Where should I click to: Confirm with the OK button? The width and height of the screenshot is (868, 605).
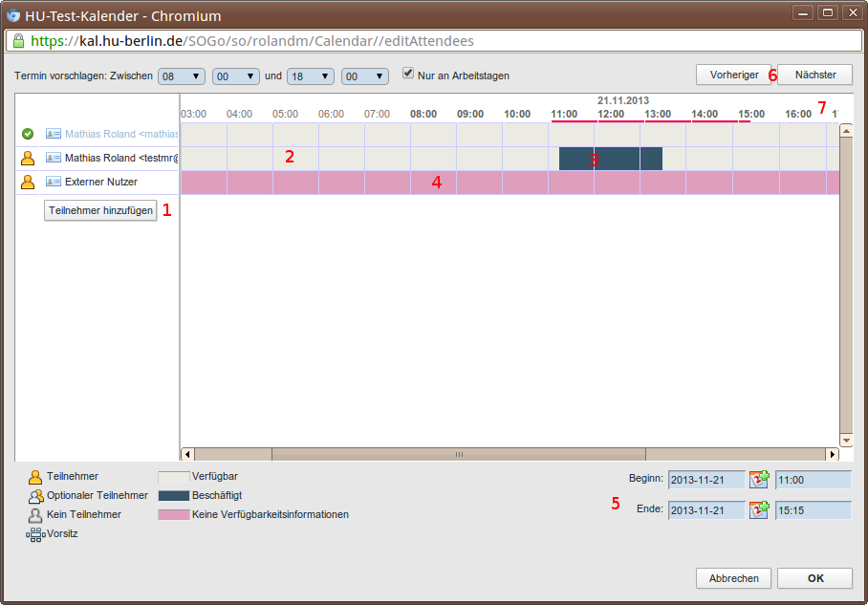click(x=814, y=578)
